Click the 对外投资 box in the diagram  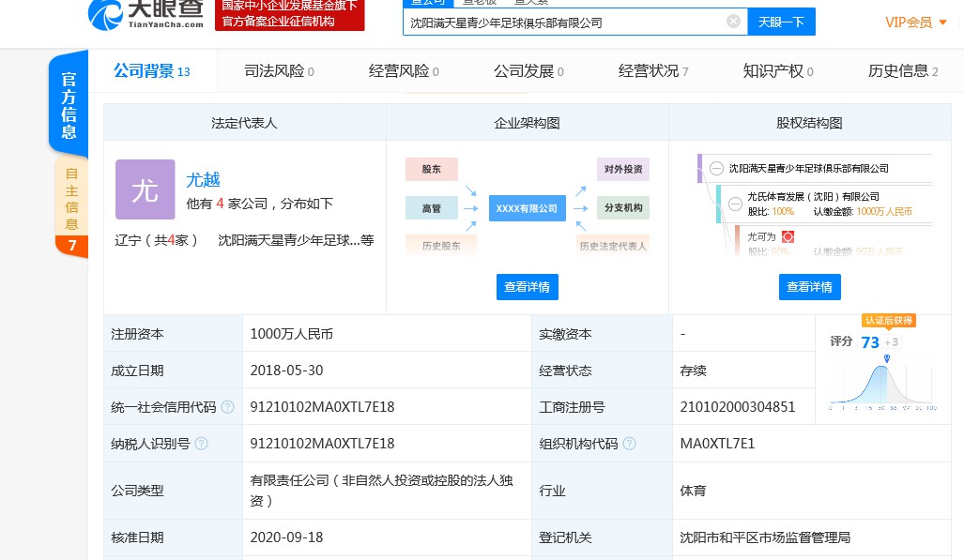click(622, 169)
